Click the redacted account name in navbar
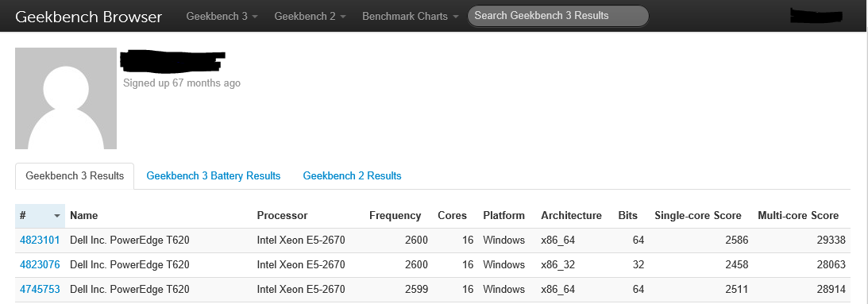 (816, 16)
